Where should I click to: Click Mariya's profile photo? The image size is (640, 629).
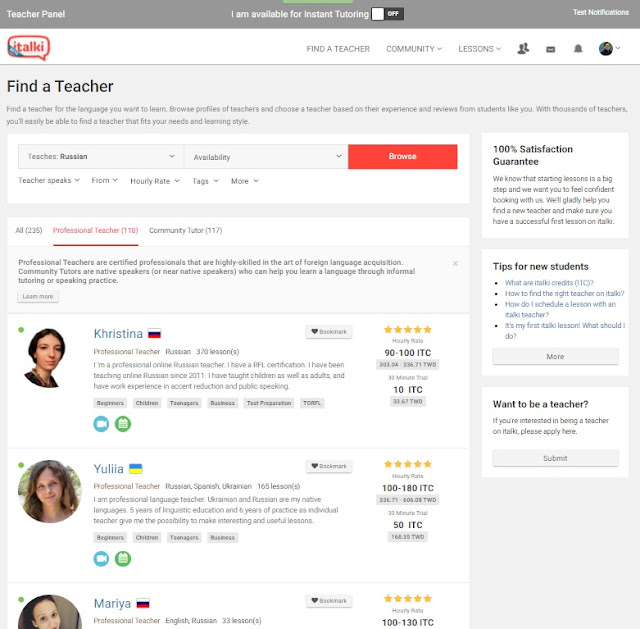(x=49, y=611)
